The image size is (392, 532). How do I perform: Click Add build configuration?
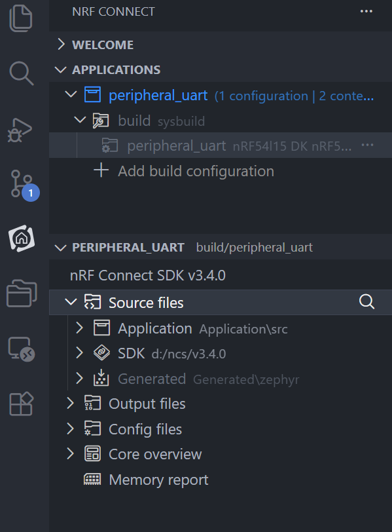point(196,171)
